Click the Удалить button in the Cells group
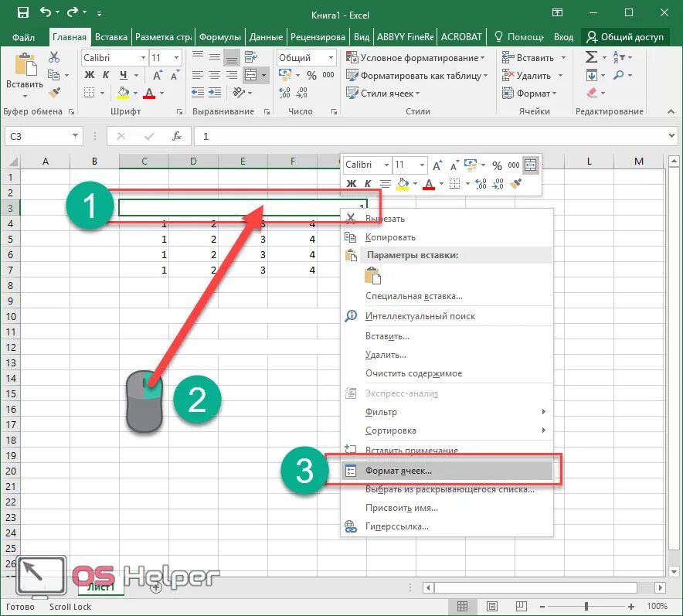683x616 pixels. click(x=528, y=76)
